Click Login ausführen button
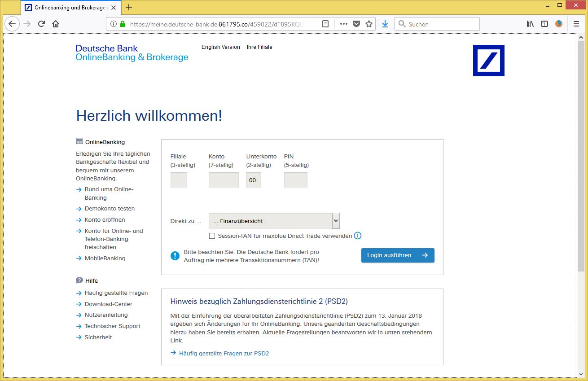The image size is (588, 381). (398, 255)
